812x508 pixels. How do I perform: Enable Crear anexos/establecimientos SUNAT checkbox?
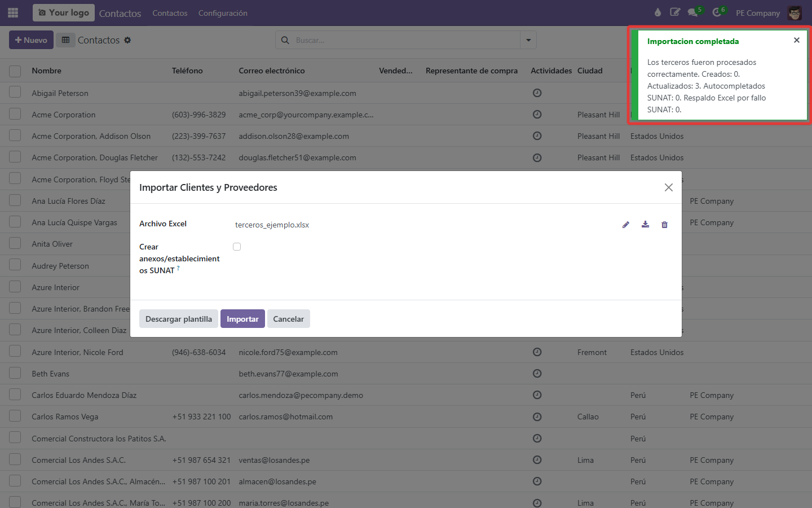[237, 247]
